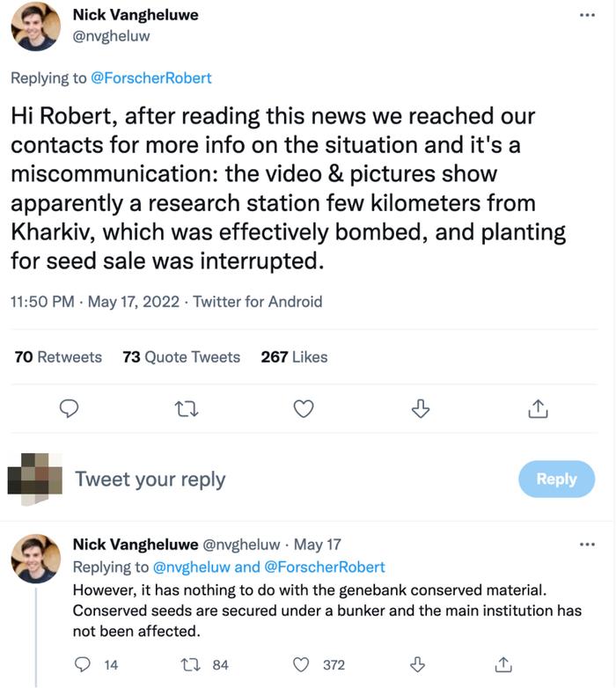Viewport: 616px width, 688px height.
Task: Open the May 17 timestamp on reply tweet
Action: (x=317, y=545)
